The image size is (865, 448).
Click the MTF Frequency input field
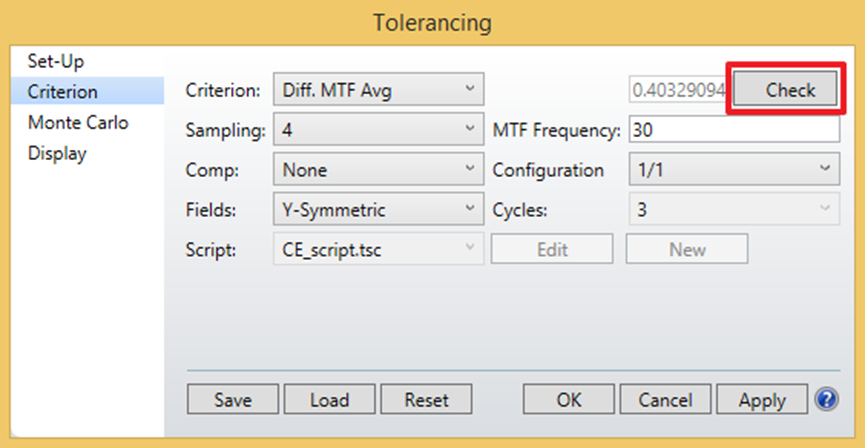click(x=733, y=130)
